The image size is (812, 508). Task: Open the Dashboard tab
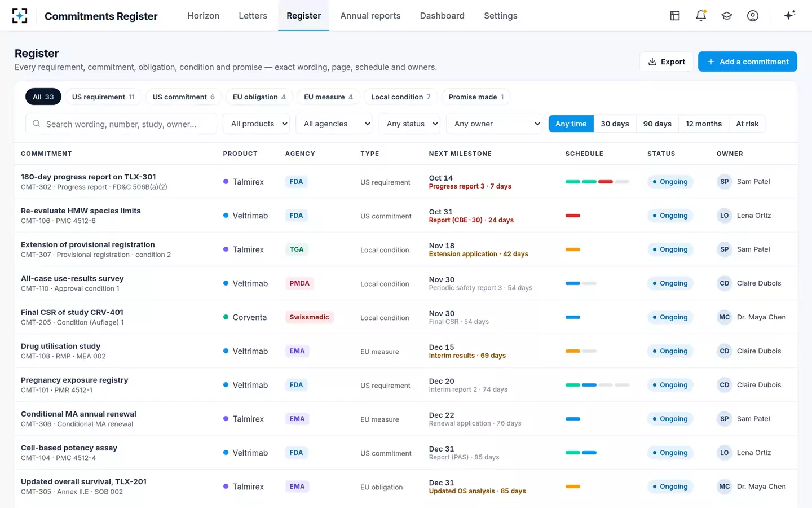(x=442, y=16)
